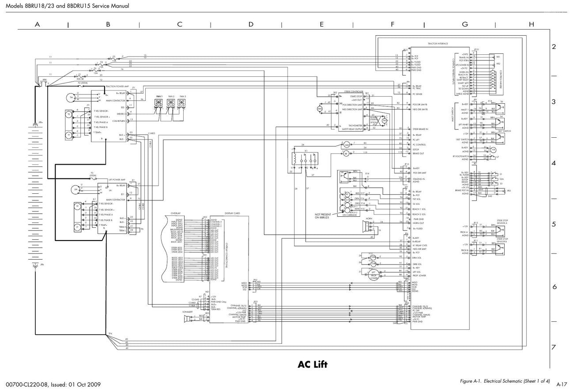574x392 pixels.
Task: Click grid column letter "C"
Action: [180, 24]
